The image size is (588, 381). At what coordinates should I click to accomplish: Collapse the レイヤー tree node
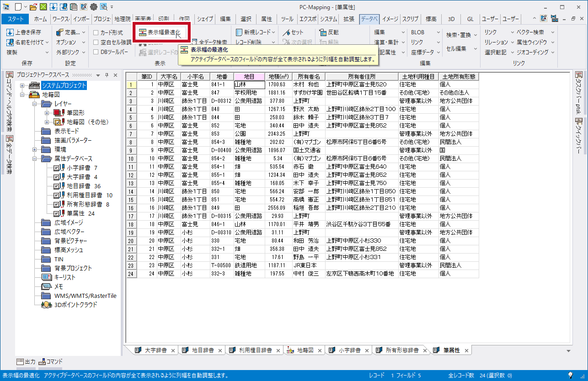click(x=35, y=104)
